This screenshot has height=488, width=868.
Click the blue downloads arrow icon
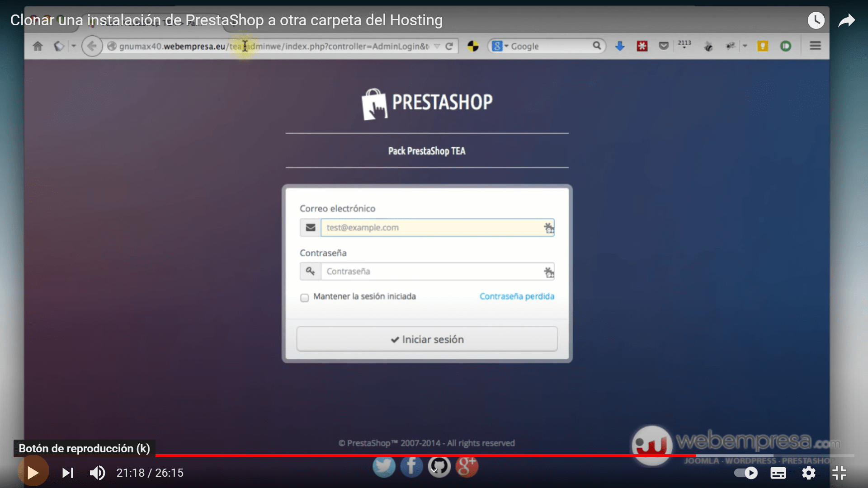pos(620,46)
